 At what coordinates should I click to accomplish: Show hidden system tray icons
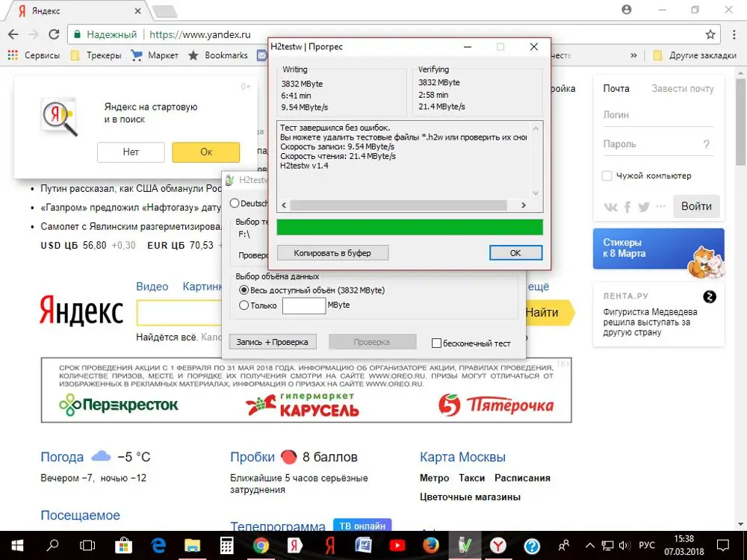(x=590, y=546)
